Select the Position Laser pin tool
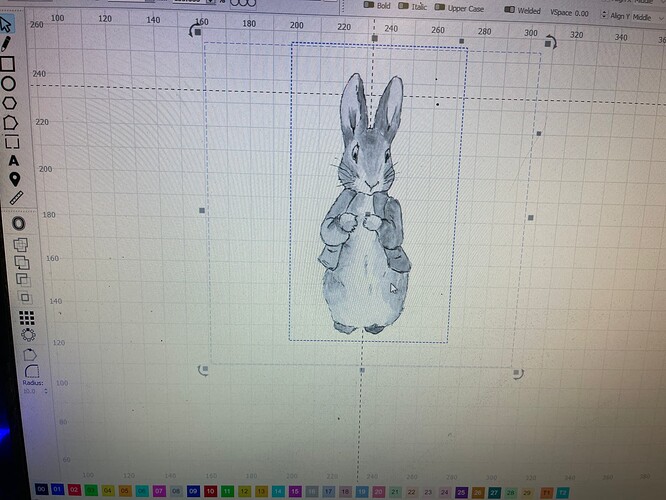The image size is (666, 500). 15,179
